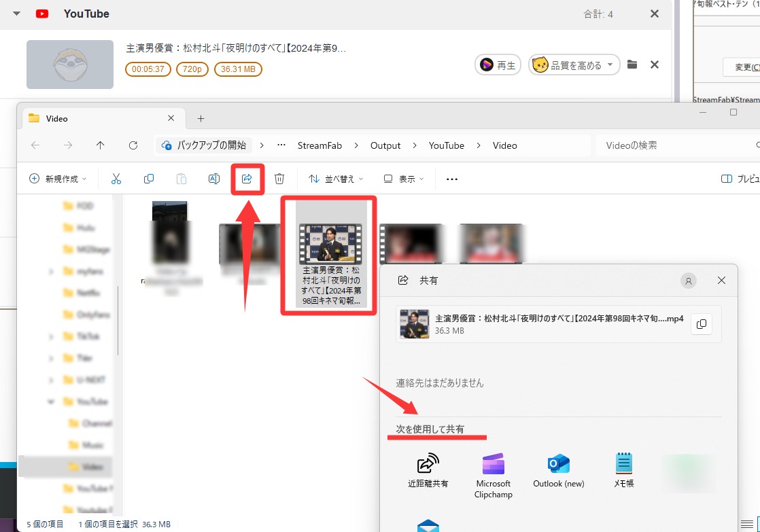Refresh the Video folder
Image resolution: width=760 pixels, height=532 pixels.
pos(133,145)
